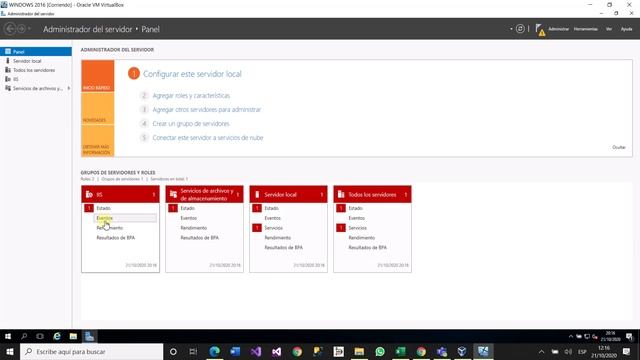Select the OBTENER MÁS INFORMACIÓN tab
The width and height of the screenshot is (640, 360).
(98, 141)
